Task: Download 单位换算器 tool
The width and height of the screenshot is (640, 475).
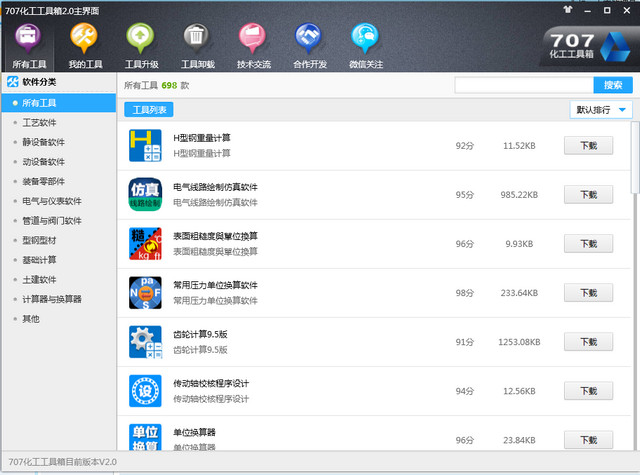Action: [588, 440]
